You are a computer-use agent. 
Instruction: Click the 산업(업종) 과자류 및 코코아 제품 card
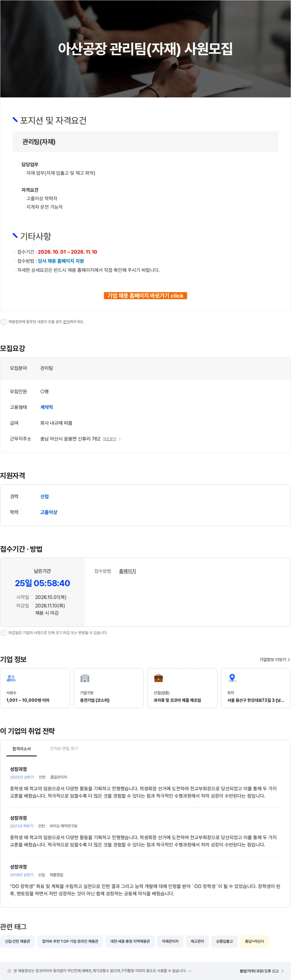tap(182, 688)
